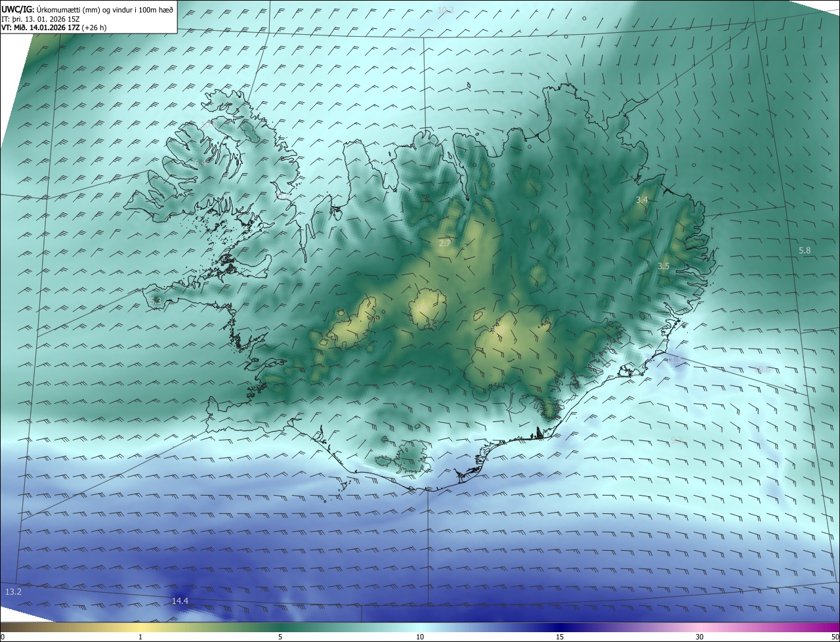Click the 5.8 value label on the map
840x642 pixels.
click(805, 251)
